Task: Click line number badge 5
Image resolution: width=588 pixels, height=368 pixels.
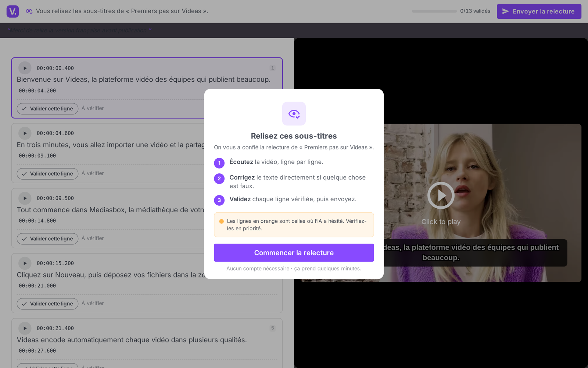Action: point(272,328)
